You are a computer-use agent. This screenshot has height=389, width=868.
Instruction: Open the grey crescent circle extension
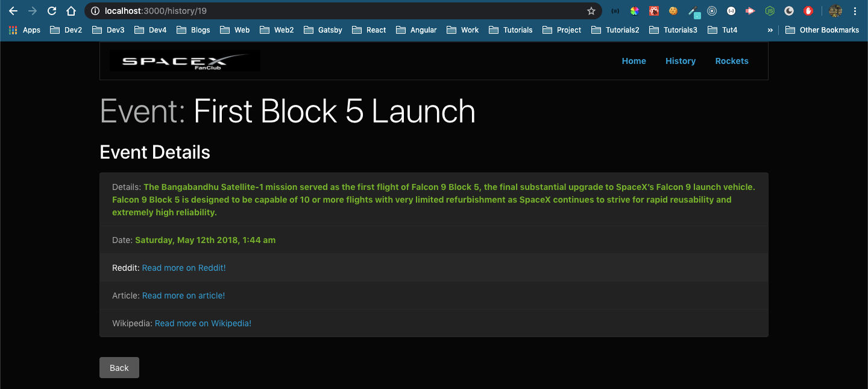(789, 11)
